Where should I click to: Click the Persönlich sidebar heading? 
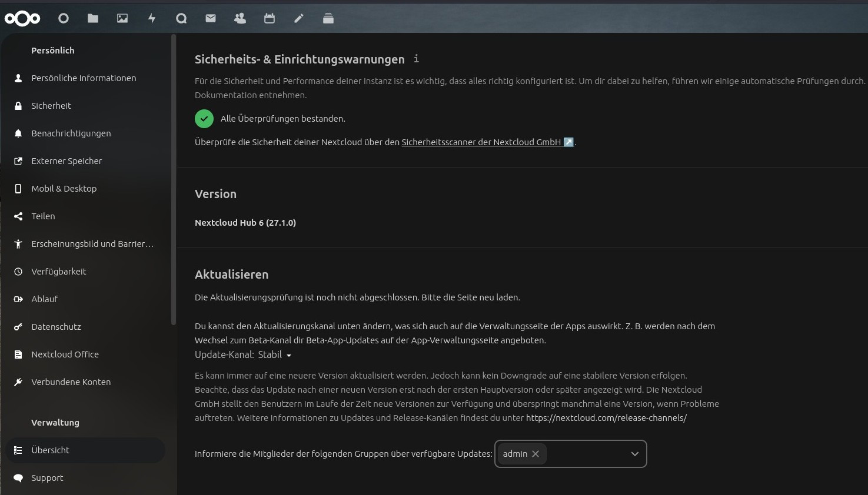[x=53, y=51]
